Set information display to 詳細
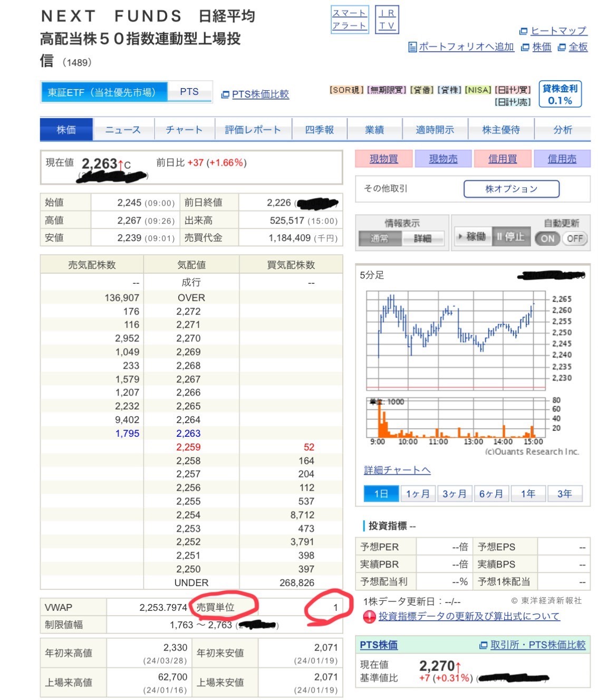 pyautogui.click(x=423, y=238)
